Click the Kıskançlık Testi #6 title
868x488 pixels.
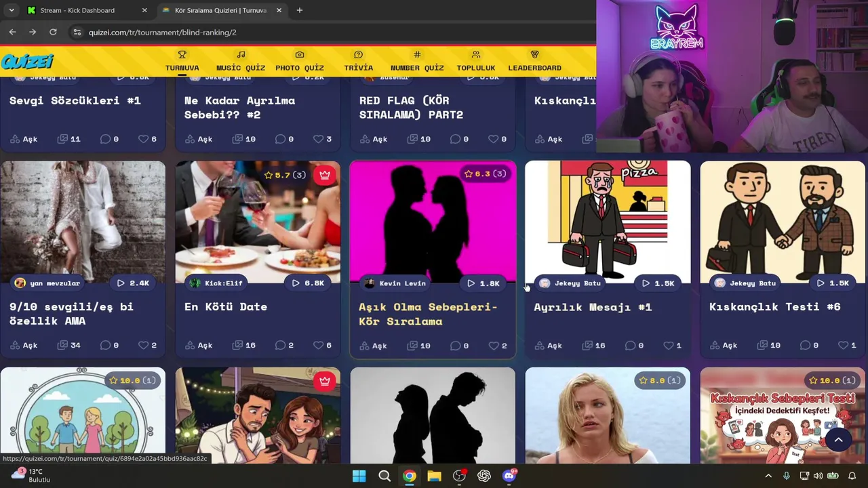click(x=774, y=306)
